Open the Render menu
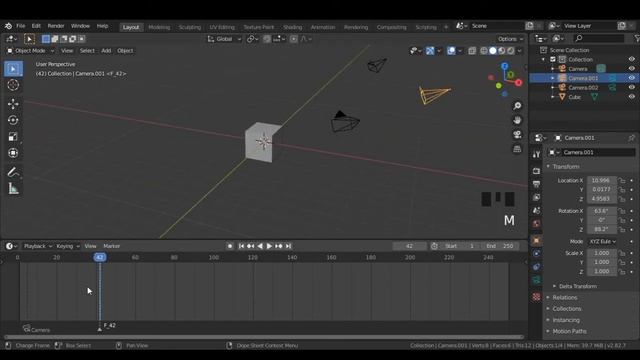The height and width of the screenshot is (360, 640). pos(56,26)
